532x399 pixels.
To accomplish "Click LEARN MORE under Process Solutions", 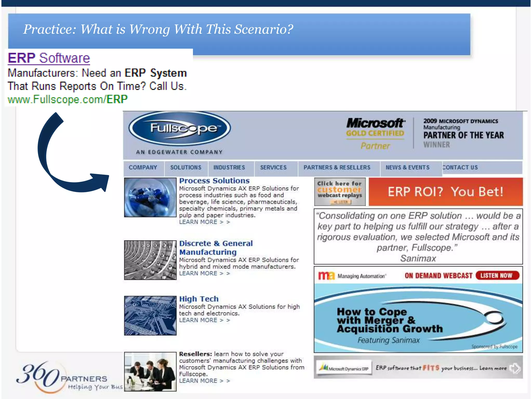I will (204, 222).
